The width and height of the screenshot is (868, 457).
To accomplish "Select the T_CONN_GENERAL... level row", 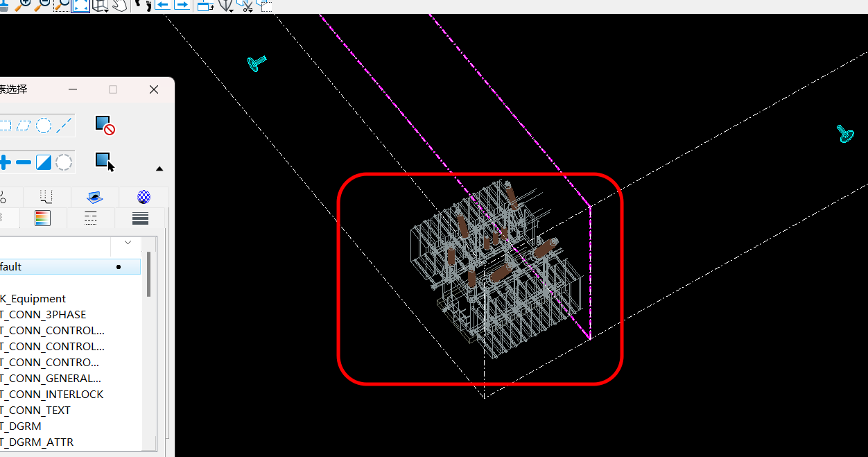I will click(70, 379).
